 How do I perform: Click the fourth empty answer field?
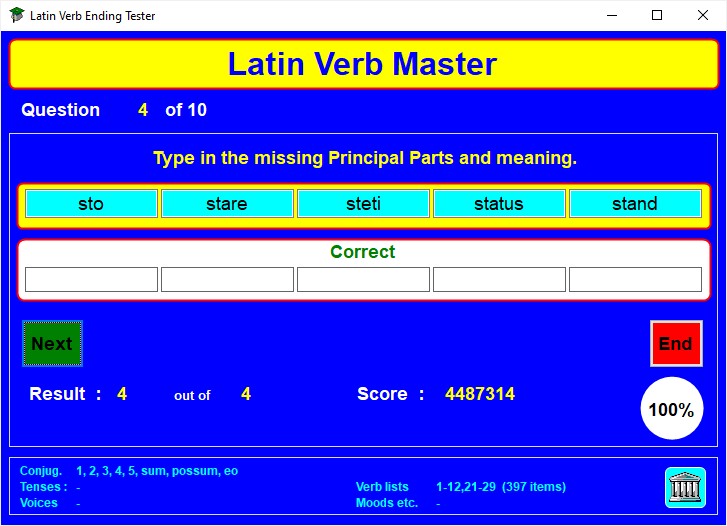coord(499,280)
